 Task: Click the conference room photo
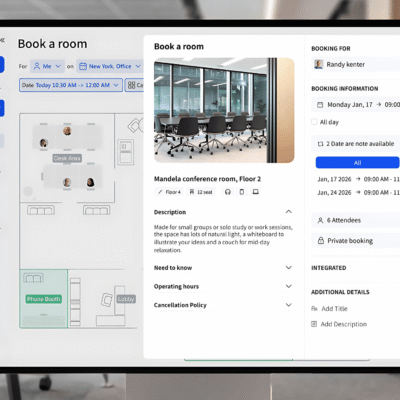pos(224,110)
